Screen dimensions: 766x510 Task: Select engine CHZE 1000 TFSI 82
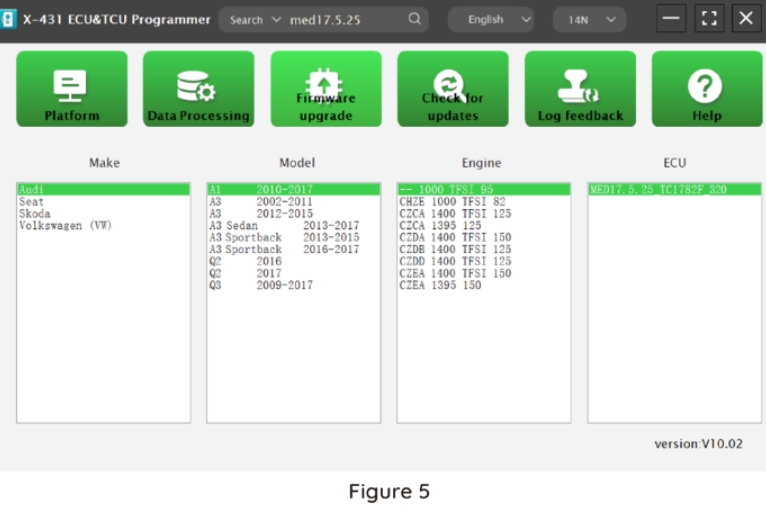(484, 202)
